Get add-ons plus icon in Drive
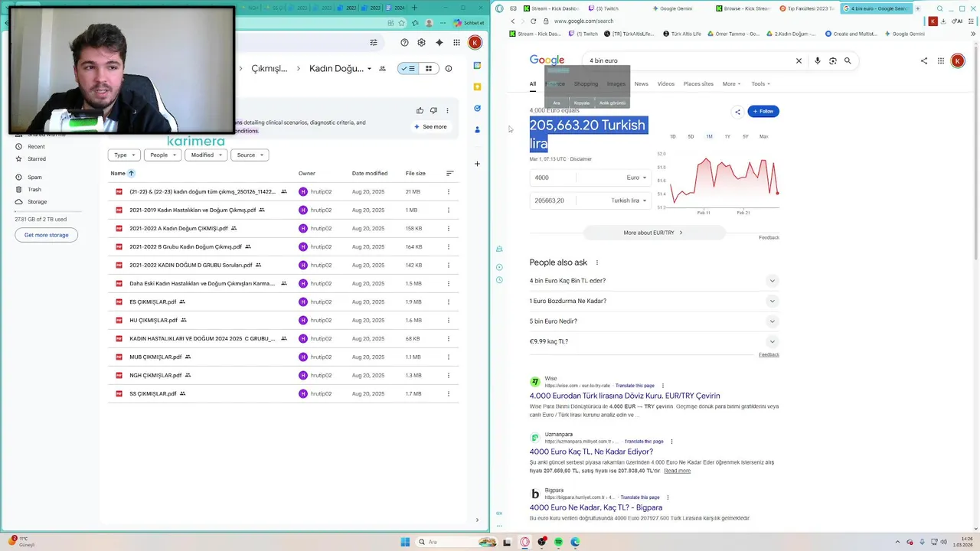Viewport: 980px width, 551px height. (477, 164)
